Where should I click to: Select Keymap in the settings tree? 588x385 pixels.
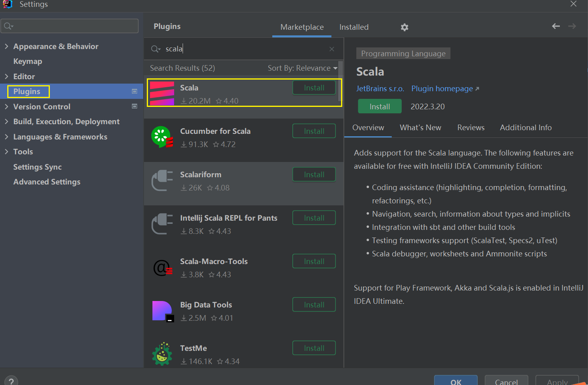coord(28,61)
